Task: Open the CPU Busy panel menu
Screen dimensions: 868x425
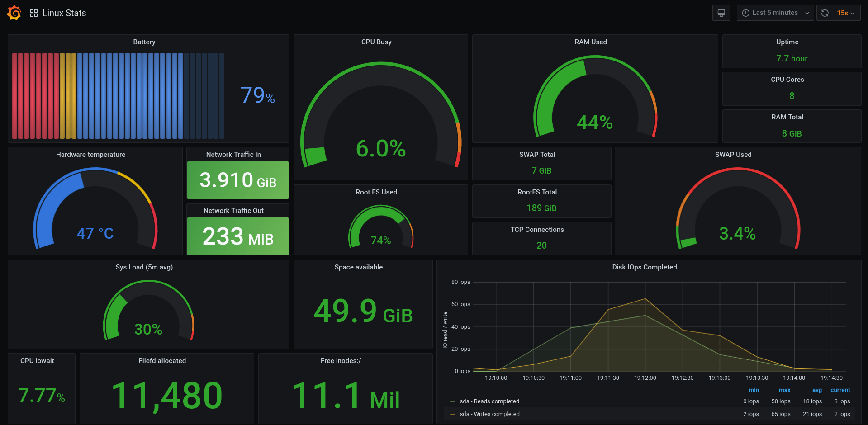Action: click(x=376, y=42)
